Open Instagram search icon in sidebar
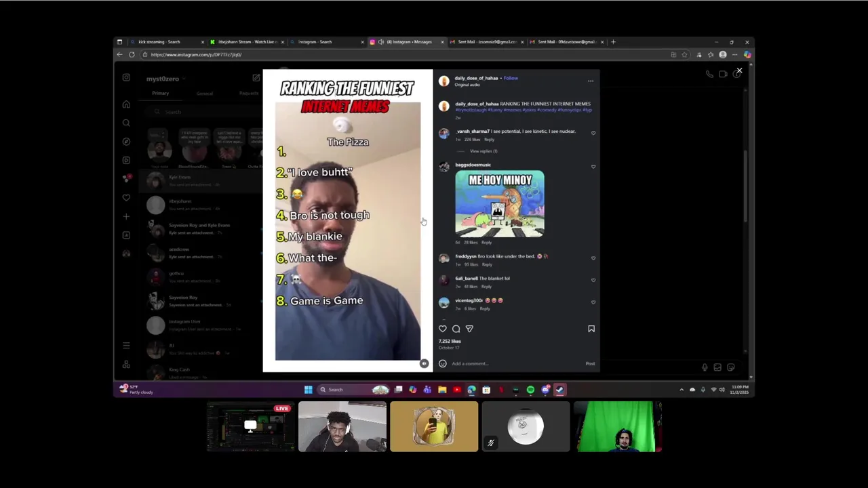This screenshot has width=868, height=488. coord(126,123)
